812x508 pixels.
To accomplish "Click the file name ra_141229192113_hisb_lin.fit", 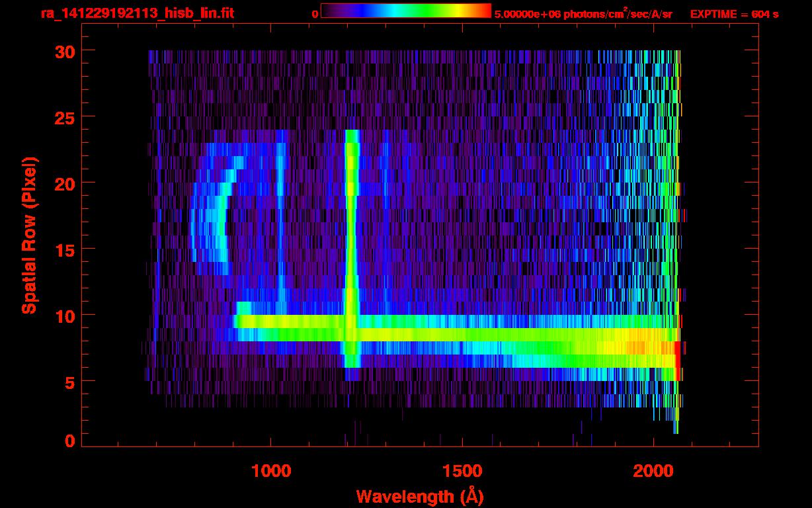I will [137, 13].
